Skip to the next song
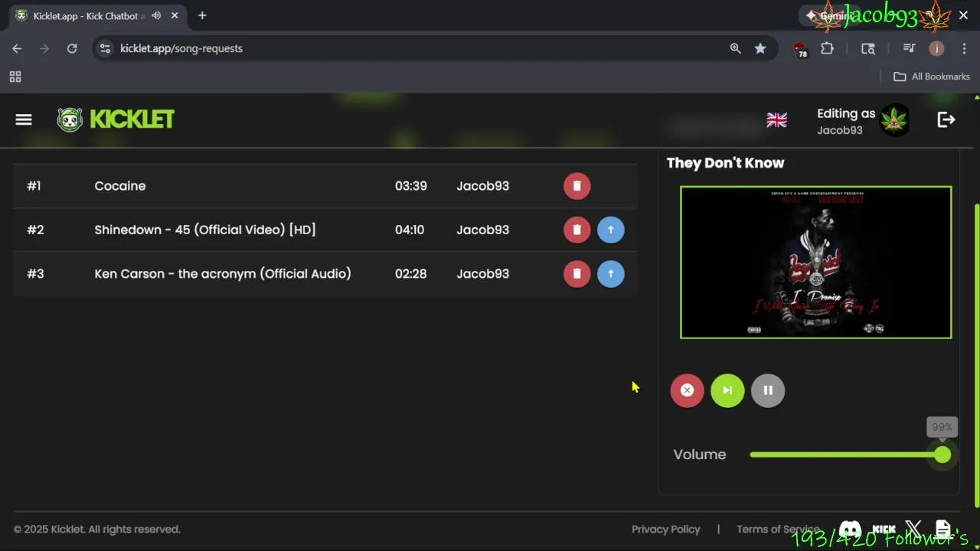980x551 pixels. (727, 390)
